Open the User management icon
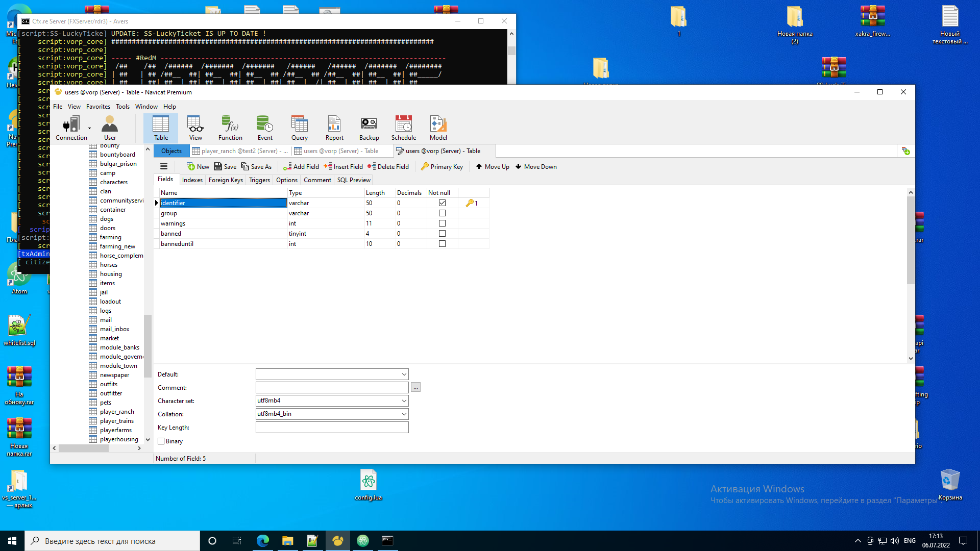The height and width of the screenshot is (551, 980). point(110,128)
